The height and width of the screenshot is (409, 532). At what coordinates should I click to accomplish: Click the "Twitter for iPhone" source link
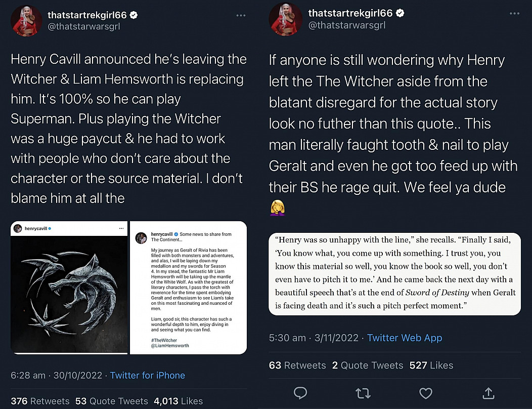147,376
